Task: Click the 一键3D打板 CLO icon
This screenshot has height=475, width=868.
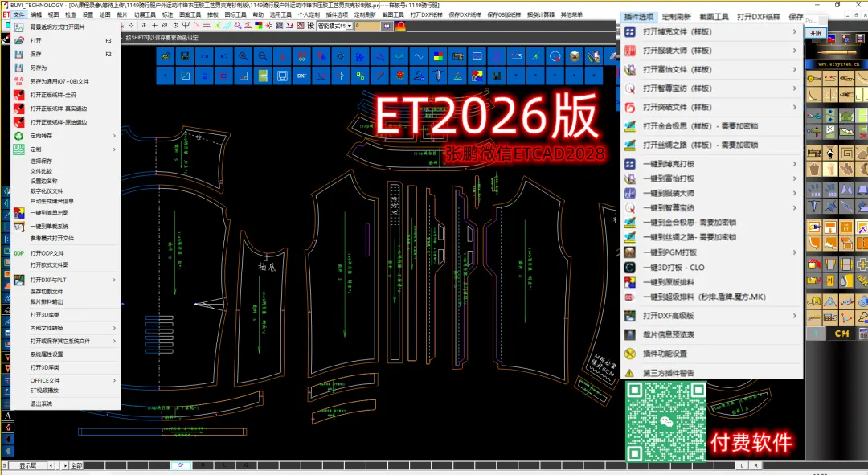Action: click(x=630, y=268)
